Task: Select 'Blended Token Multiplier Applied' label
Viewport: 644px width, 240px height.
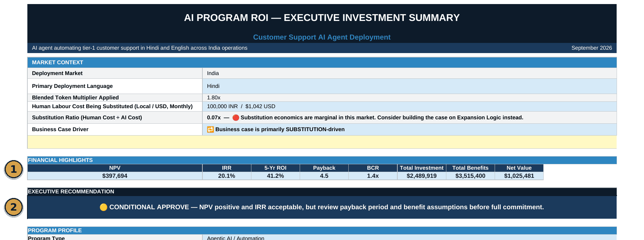Action: (75, 98)
